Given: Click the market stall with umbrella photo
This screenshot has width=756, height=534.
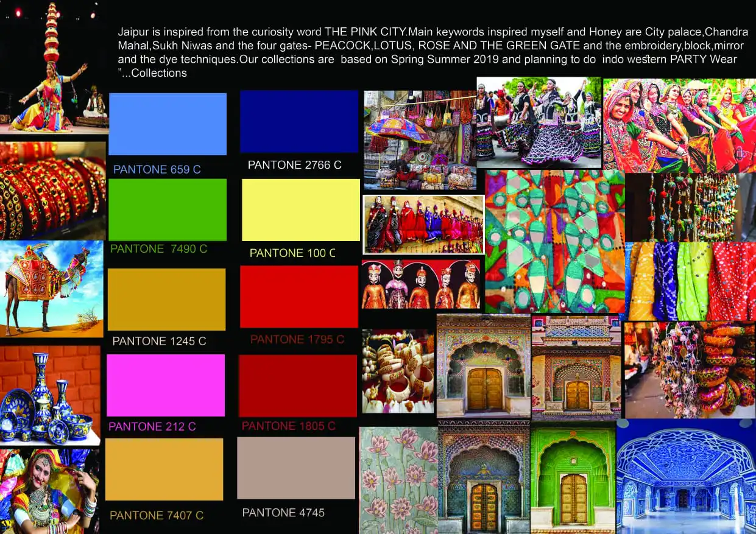Looking at the screenshot, I should coord(420,141).
